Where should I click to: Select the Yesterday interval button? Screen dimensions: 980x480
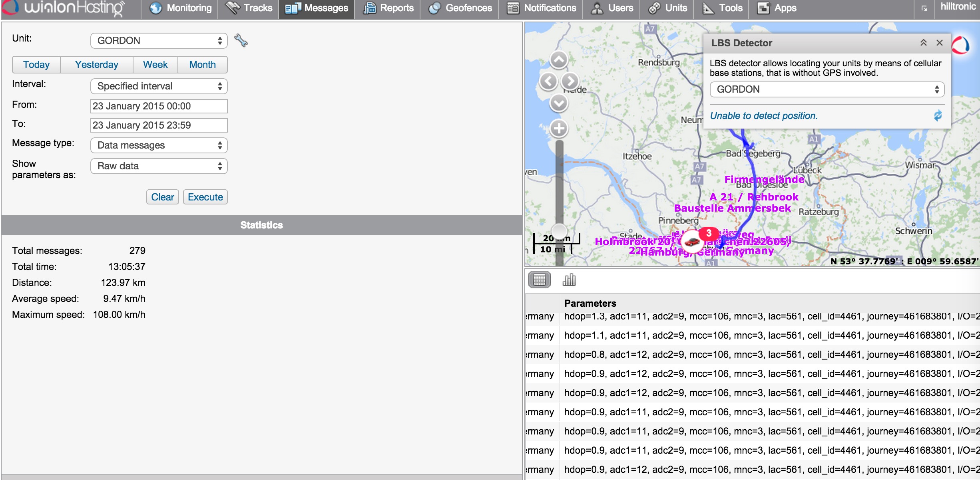pos(96,65)
